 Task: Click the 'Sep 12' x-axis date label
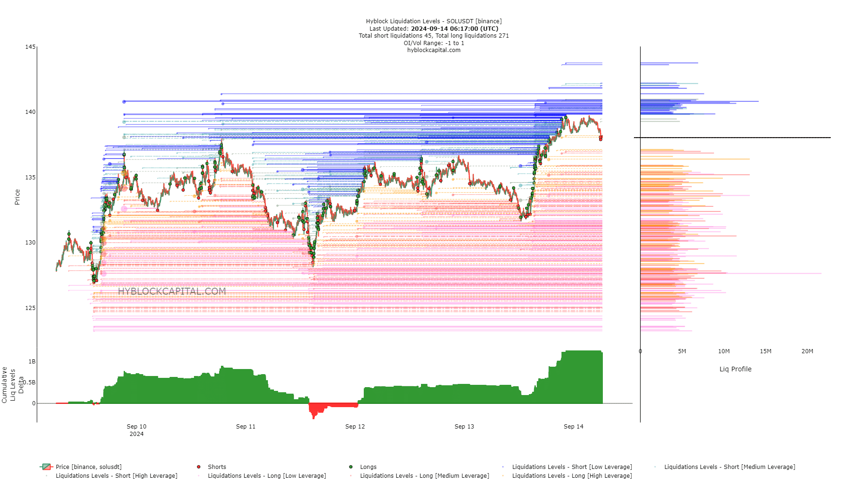pos(355,426)
